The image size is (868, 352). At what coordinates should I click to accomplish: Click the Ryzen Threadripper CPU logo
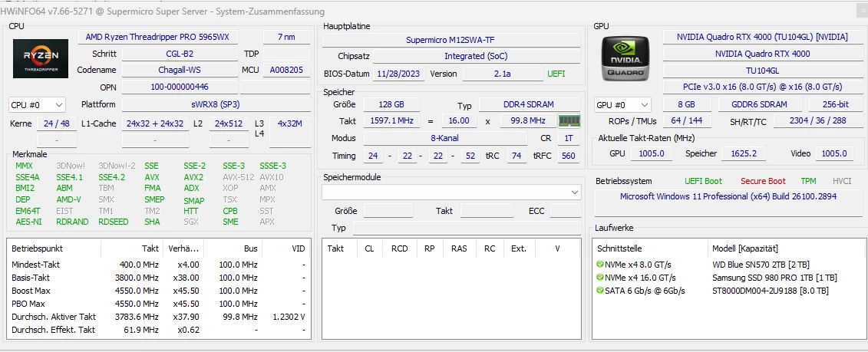(41, 58)
